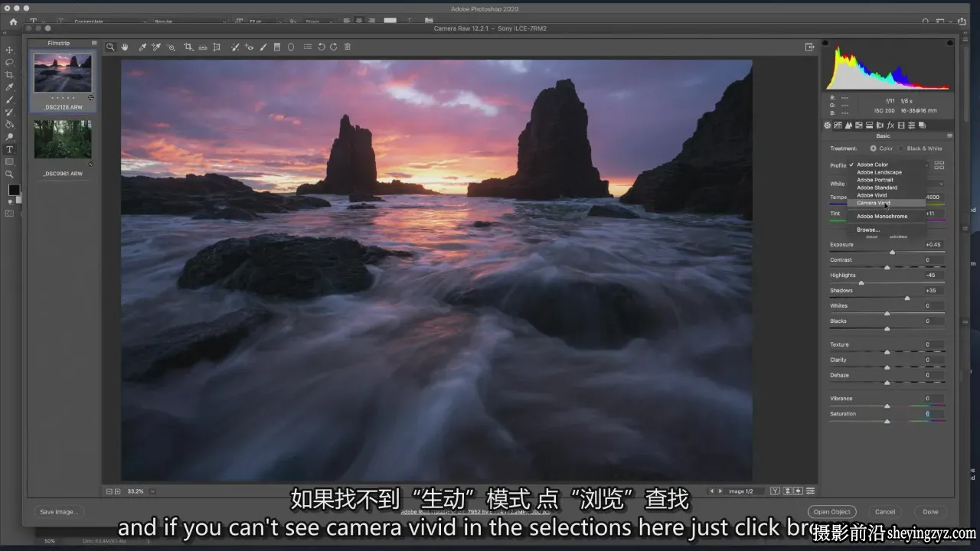Click the Saturation value field
This screenshot has width=980, height=551.
(x=933, y=414)
